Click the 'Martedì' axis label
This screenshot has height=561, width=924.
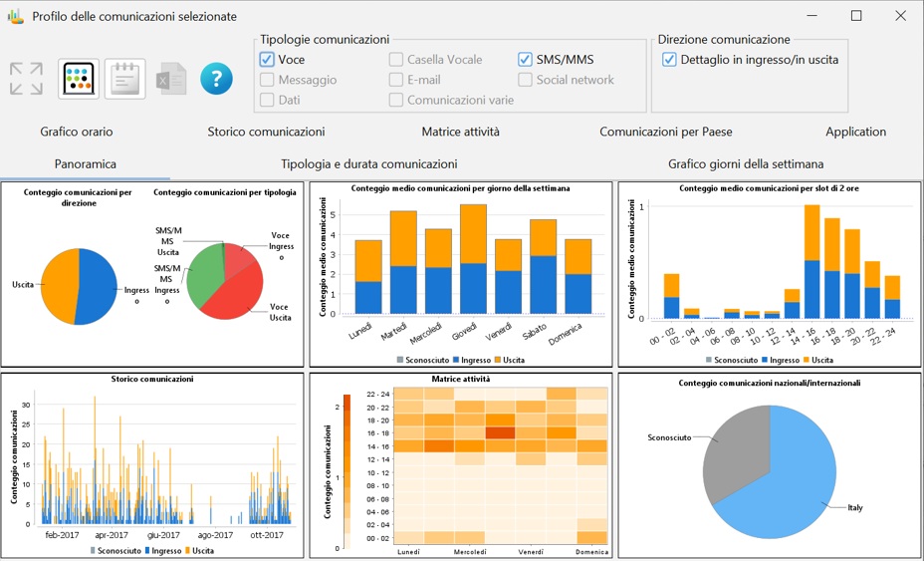click(x=394, y=334)
